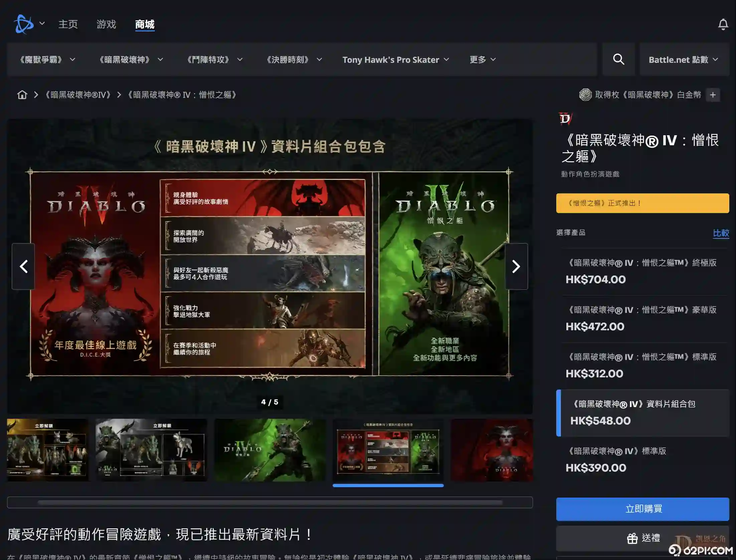The height and width of the screenshot is (560, 736).
Task: Click the home breadcrumb icon
Action: pyautogui.click(x=22, y=95)
